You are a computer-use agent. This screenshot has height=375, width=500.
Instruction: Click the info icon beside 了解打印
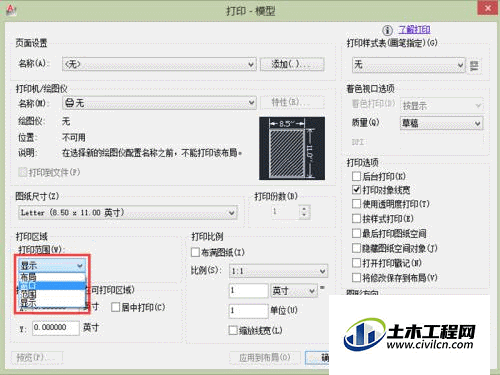pyautogui.click(x=387, y=30)
